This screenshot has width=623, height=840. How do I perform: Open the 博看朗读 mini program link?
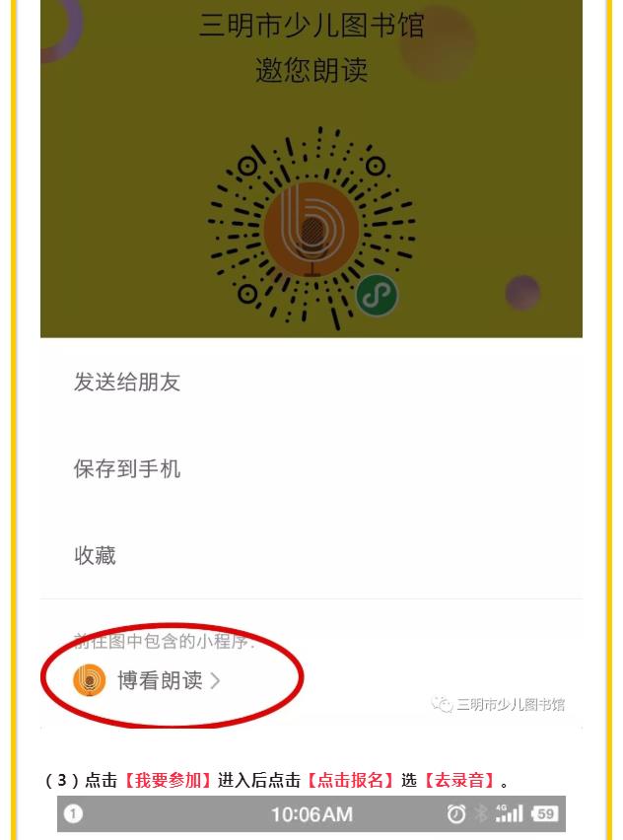point(147,680)
